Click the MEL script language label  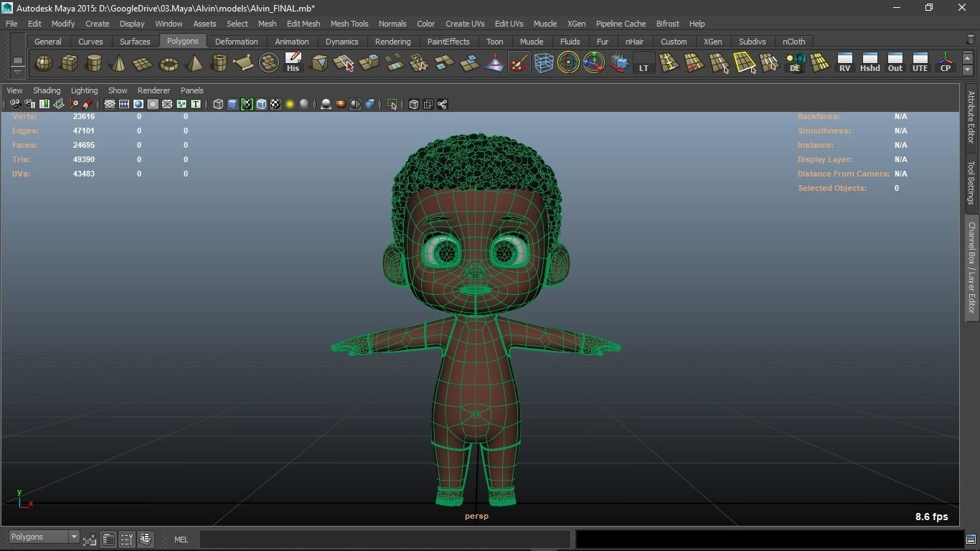point(181,540)
